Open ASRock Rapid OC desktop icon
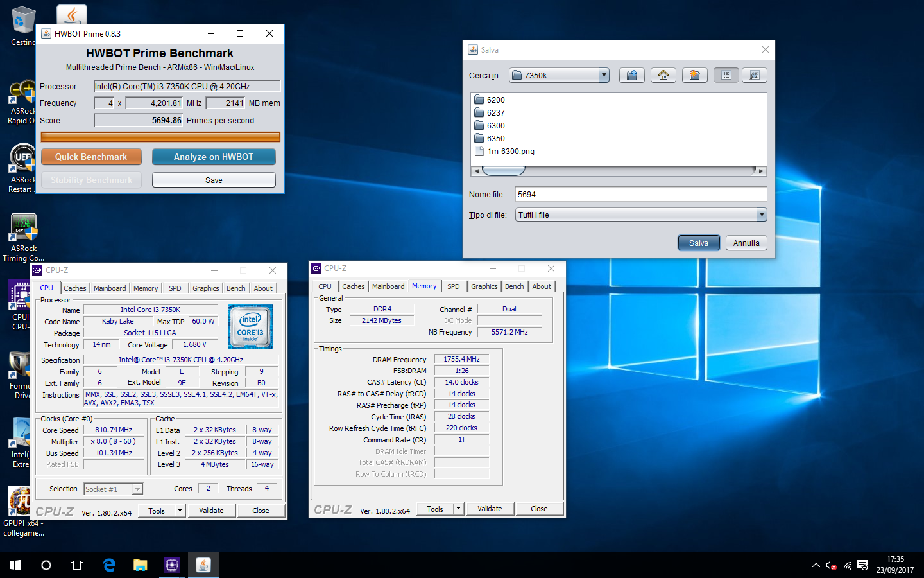The image size is (924, 578). (22, 103)
